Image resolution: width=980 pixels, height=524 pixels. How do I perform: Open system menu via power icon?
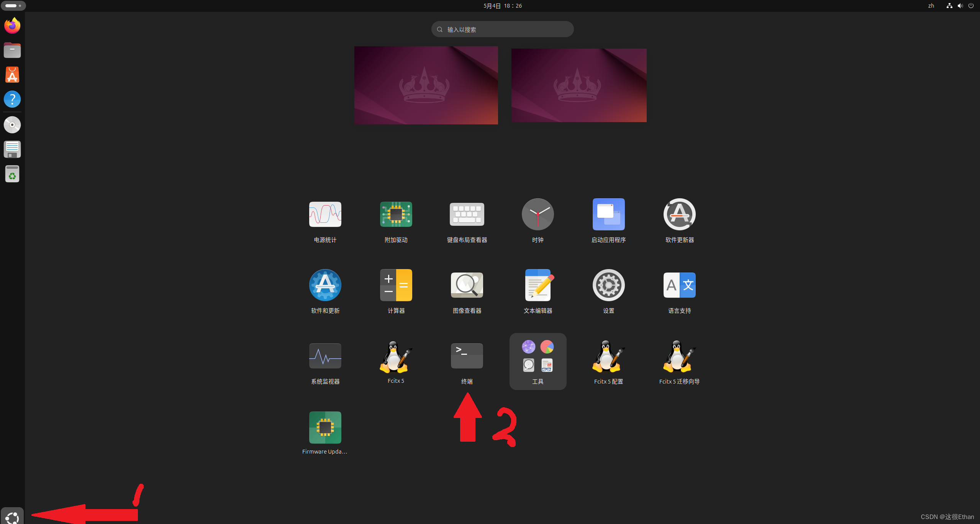tap(971, 6)
